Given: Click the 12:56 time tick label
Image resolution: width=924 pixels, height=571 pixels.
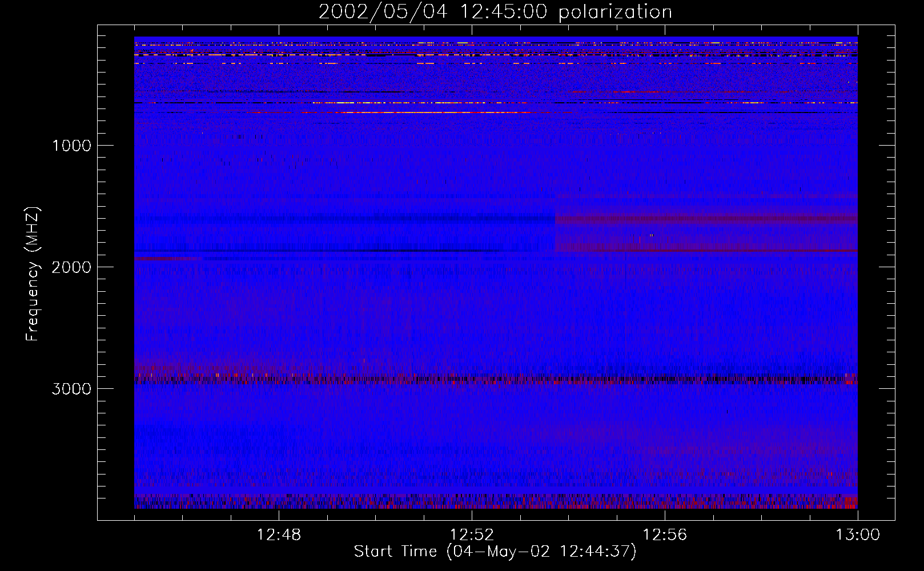Looking at the screenshot, I should click(x=665, y=535).
